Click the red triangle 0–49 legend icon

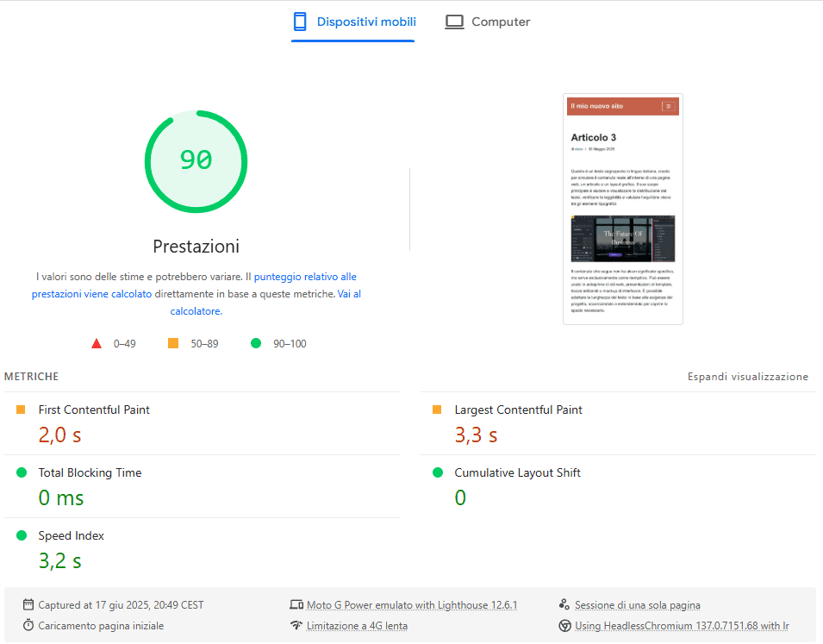tap(97, 343)
